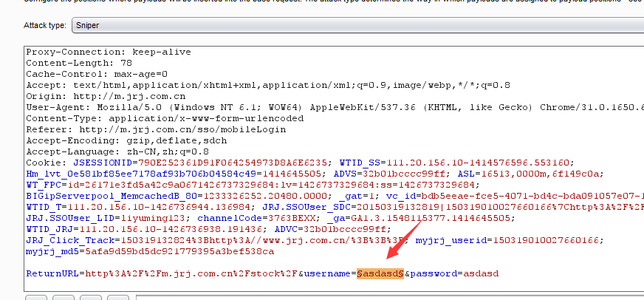This screenshot has height=300, width=644.
Task: Click the 'Content-Length: 78' header line
Action: point(79,64)
